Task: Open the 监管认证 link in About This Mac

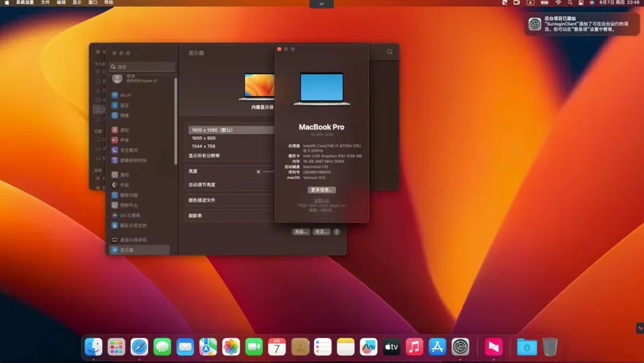Action: pyautogui.click(x=321, y=200)
